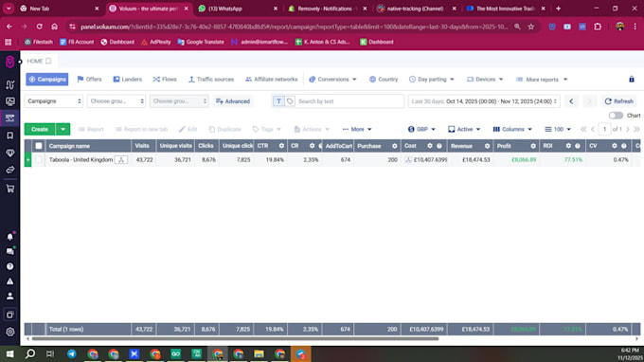Sort by the Visits column header
The height and width of the screenshot is (362, 644).
click(x=142, y=146)
